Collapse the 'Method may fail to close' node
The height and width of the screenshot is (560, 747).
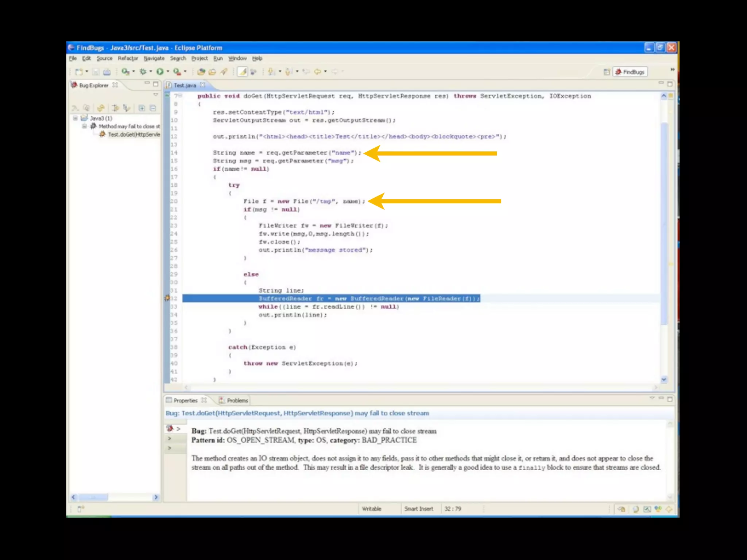[x=84, y=126]
